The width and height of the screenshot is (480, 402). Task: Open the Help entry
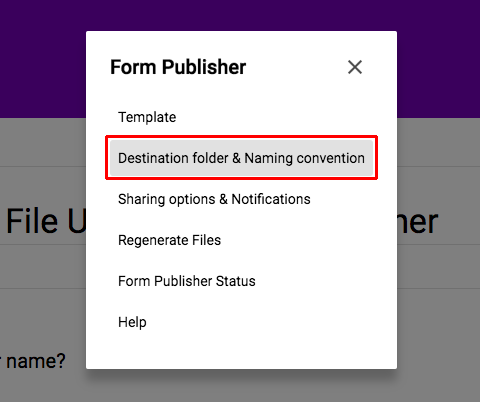point(132,322)
